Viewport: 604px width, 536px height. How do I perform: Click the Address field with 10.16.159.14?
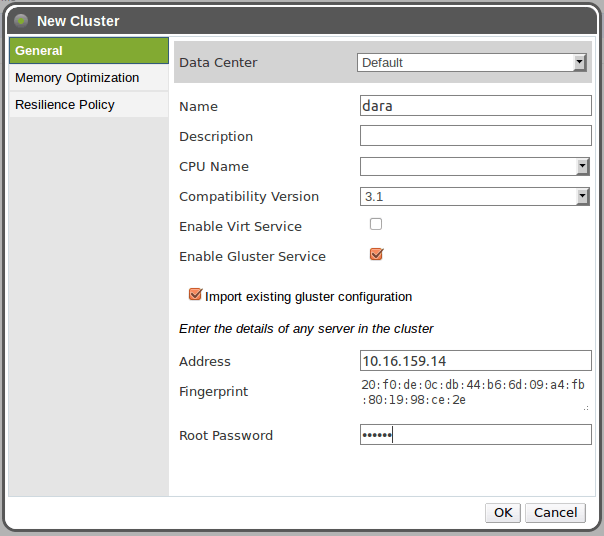point(475,361)
